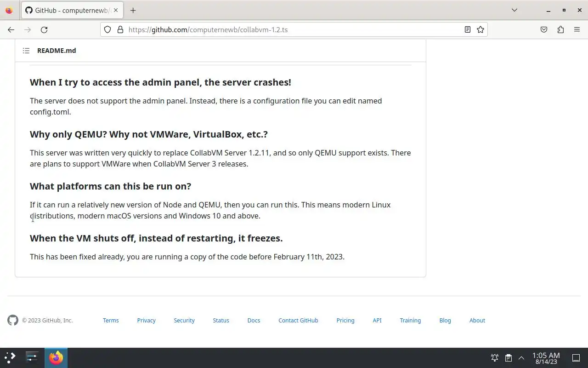
Task: Open the clipboard tray icon
Action: click(508, 357)
